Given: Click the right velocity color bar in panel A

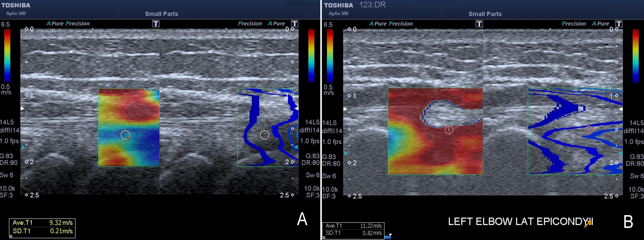Looking at the screenshot, I should pos(311,56).
